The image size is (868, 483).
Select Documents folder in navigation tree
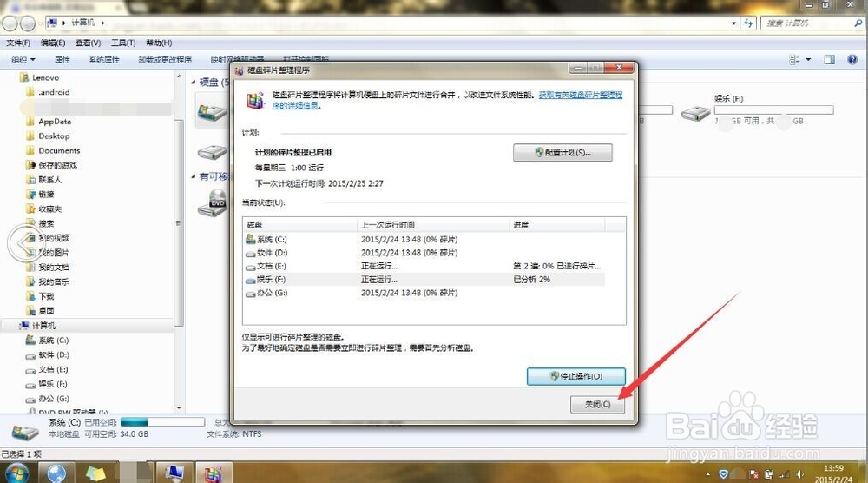click(59, 150)
